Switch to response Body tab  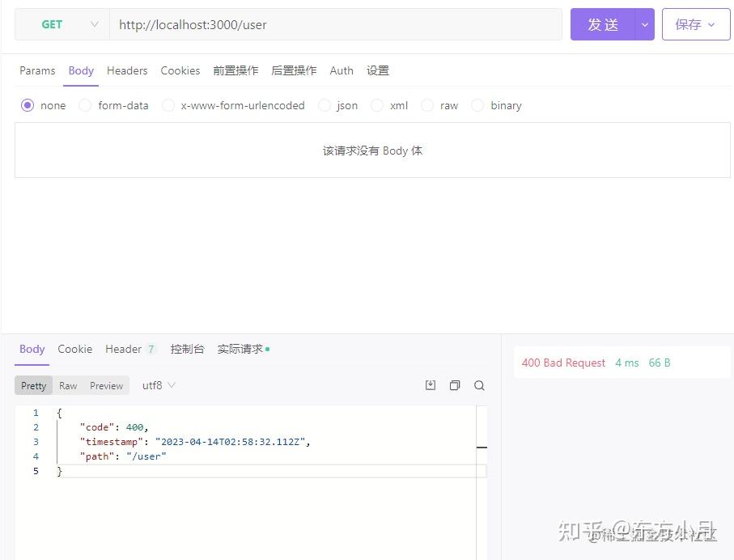pos(32,350)
